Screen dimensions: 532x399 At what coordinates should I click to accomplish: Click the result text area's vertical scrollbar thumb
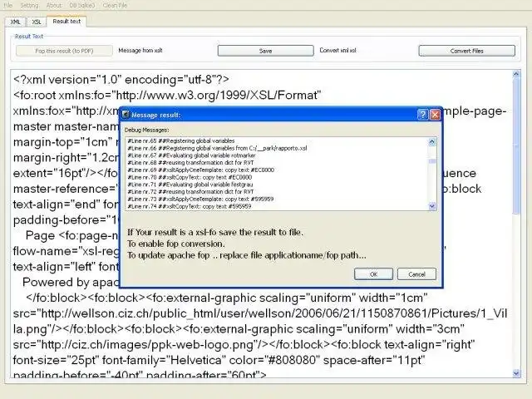[x=516, y=146]
